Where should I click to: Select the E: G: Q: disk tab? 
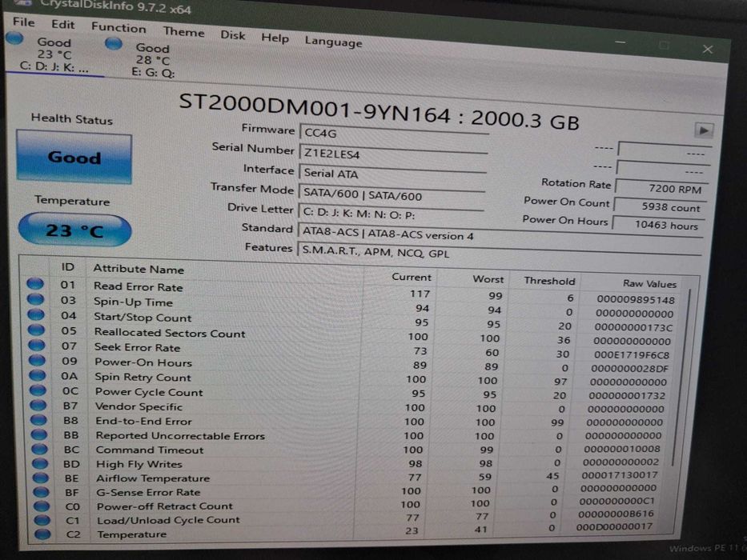[x=154, y=61]
